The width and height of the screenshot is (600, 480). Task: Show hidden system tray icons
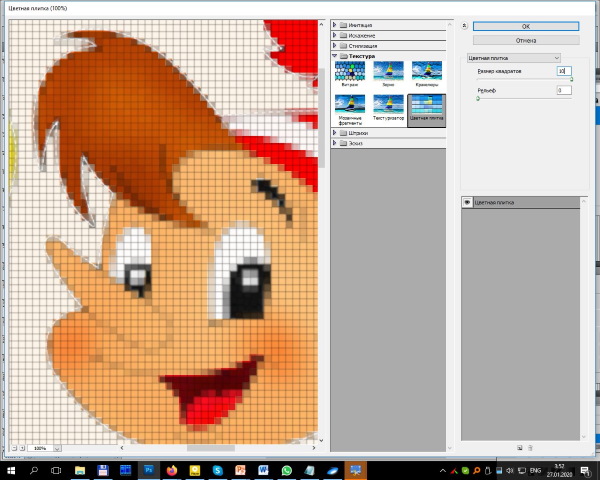443,471
